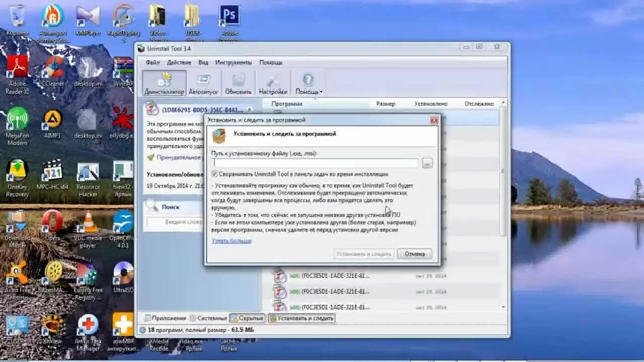The width and height of the screenshot is (644, 362).
Task: Open the VLC media player desktop icon
Action: point(88,229)
